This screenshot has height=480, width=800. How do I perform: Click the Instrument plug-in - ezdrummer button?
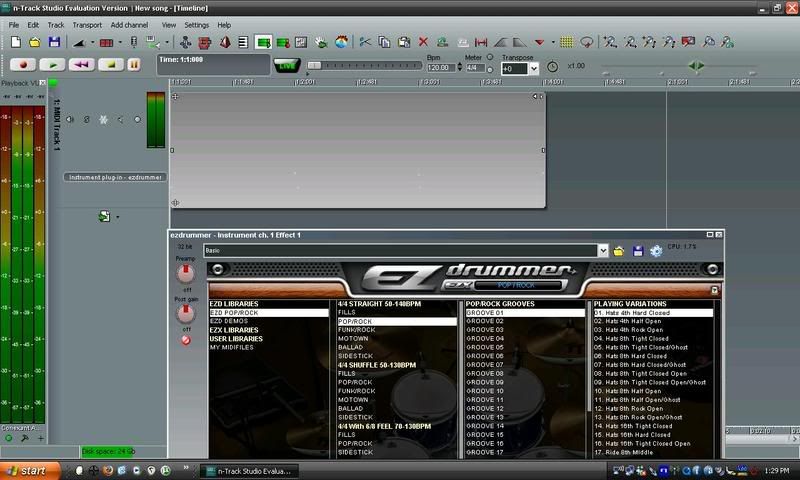tap(115, 178)
